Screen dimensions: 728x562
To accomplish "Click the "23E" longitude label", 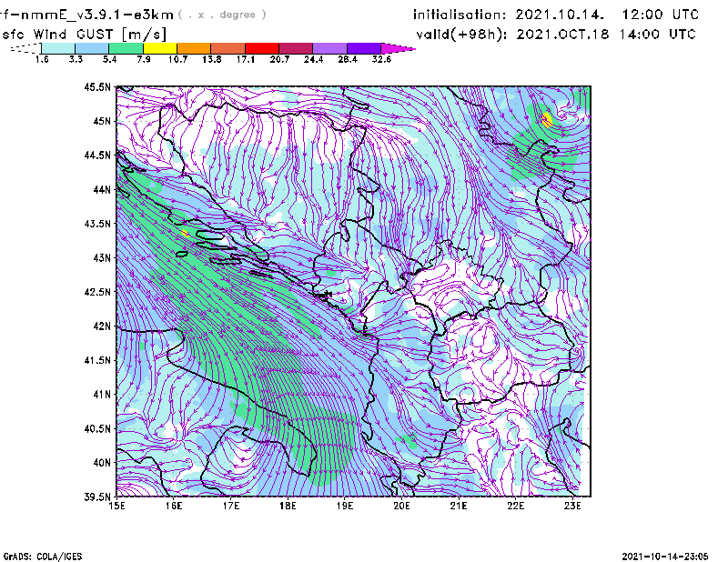I will pyautogui.click(x=572, y=506).
